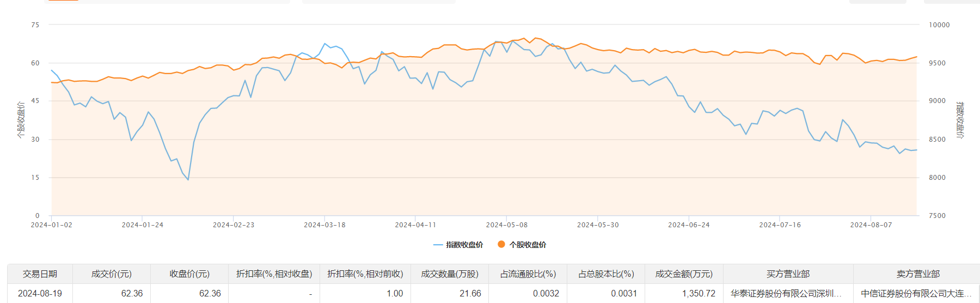Click the 占总股本比(%) column header
Viewport: 980px width, 303px height.
point(606,274)
